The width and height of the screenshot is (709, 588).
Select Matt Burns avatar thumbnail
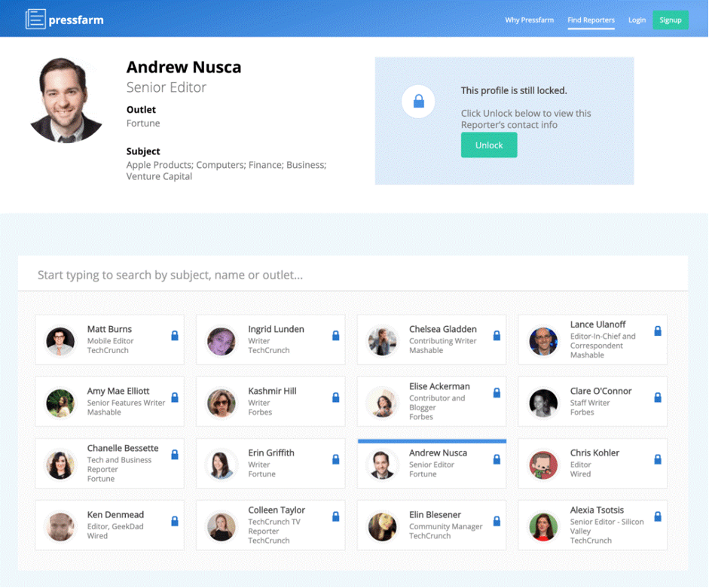[x=60, y=341]
